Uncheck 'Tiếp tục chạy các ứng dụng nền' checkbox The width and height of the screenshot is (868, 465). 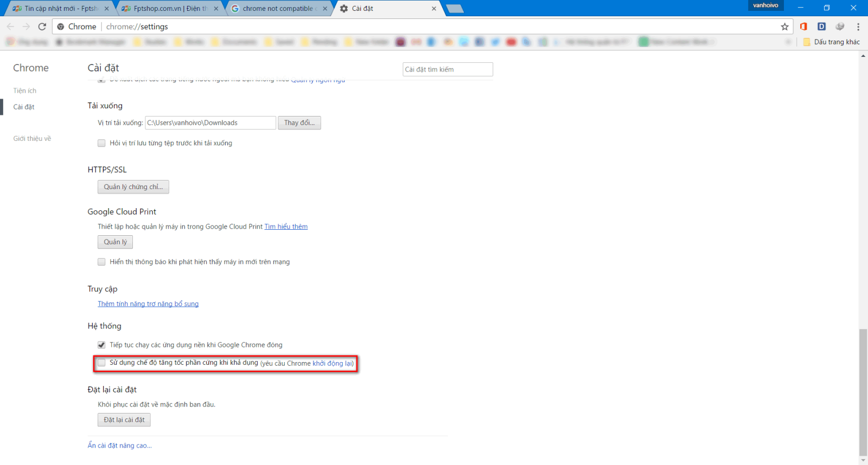(101, 345)
